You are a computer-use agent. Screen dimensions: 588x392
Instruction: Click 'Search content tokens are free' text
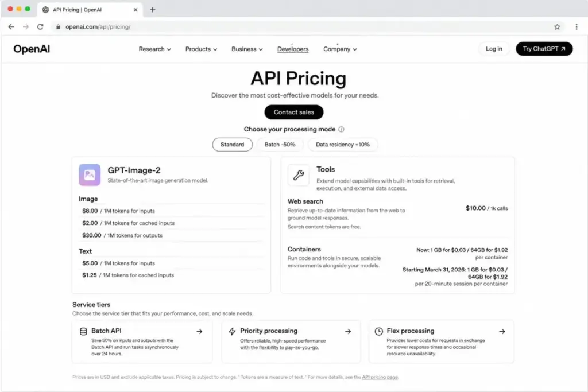pos(324,227)
